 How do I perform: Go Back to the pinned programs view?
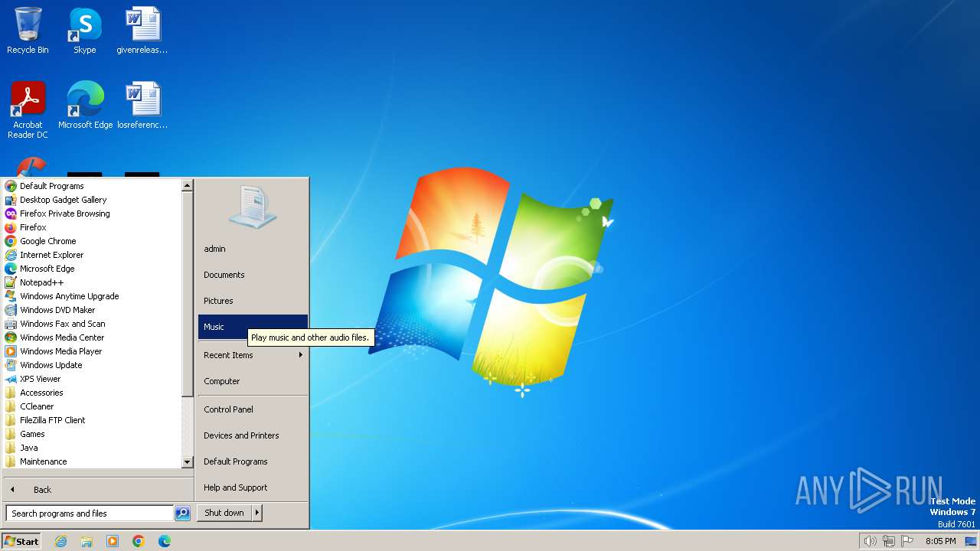[98, 490]
